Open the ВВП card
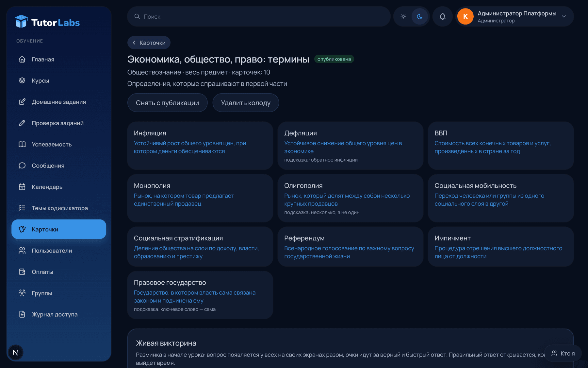The width and height of the screenshot is (588, 368). [x=501, y=146]
